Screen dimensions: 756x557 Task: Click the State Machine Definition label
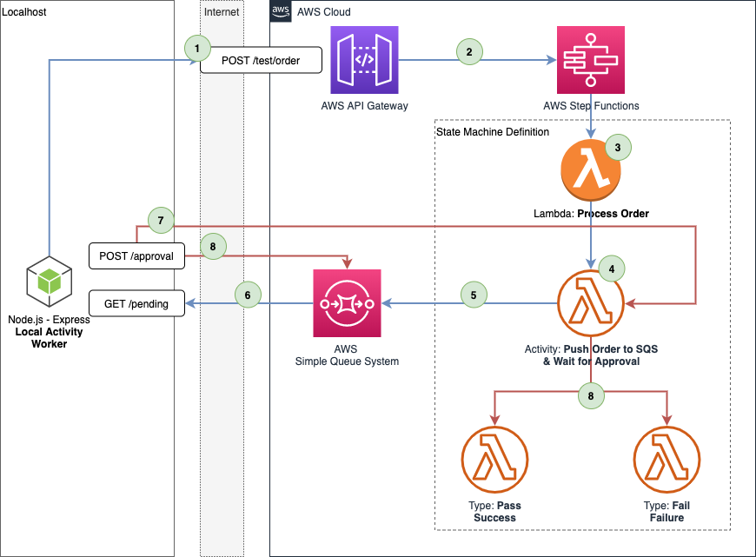click(492, 132)
